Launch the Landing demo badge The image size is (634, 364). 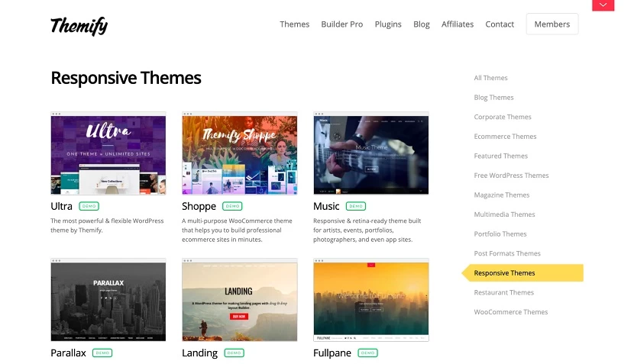[234, 353]
